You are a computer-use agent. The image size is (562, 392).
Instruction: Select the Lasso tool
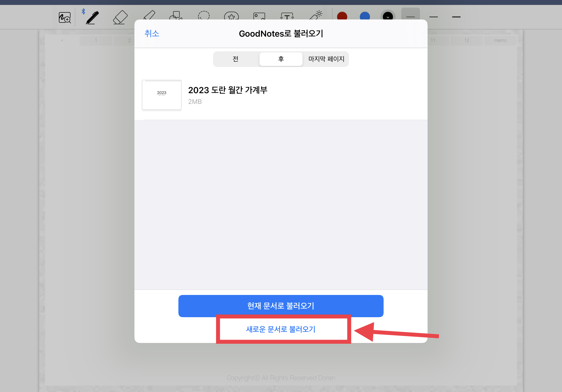tap(204, 15)
